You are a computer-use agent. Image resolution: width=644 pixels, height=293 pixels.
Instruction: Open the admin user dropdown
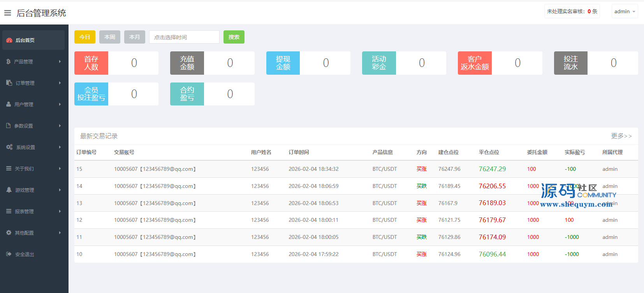tap(625, 12)
